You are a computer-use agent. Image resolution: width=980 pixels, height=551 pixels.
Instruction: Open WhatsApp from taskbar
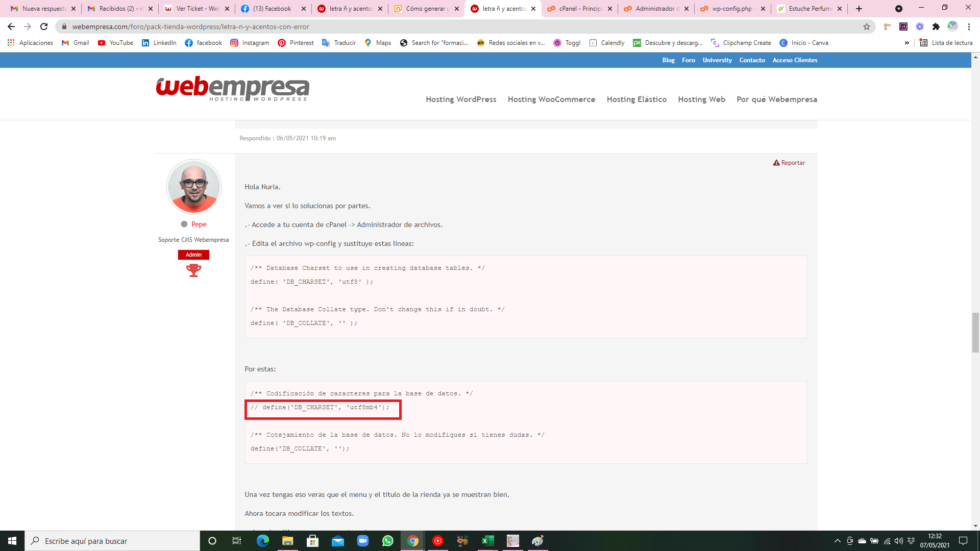[388, 541]
